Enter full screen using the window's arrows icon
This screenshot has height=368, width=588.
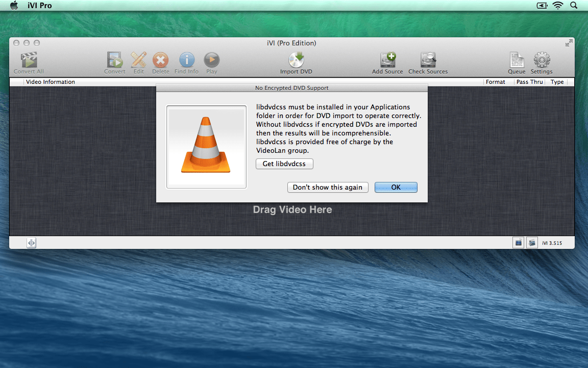(569, 43)
